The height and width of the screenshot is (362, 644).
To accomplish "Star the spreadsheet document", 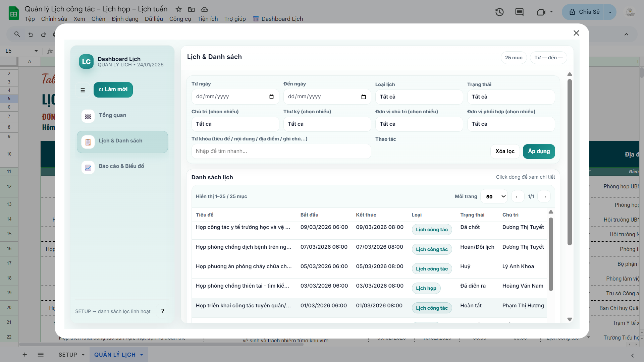I will coord(179,9).
